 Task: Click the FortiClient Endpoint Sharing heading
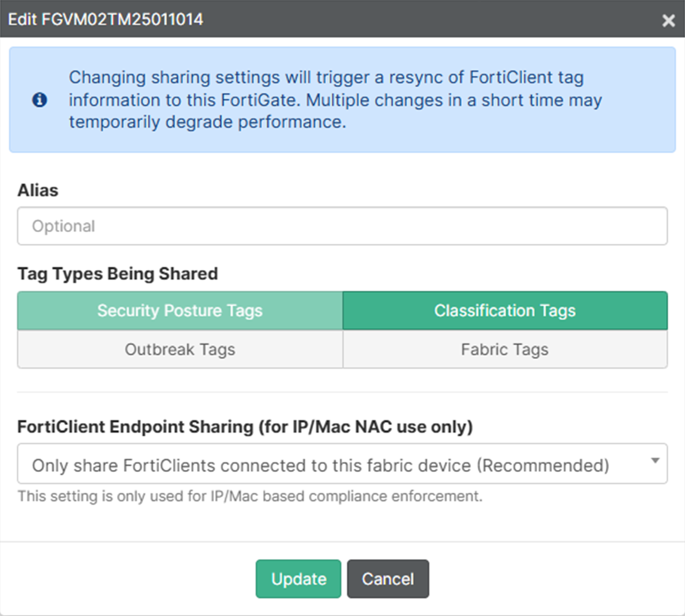pyautogui.click(x=245, y=426)
